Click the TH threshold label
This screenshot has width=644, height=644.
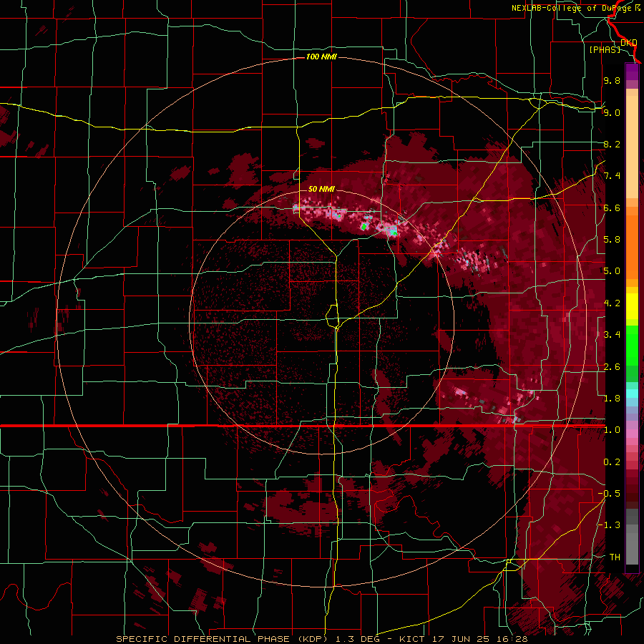615,557
